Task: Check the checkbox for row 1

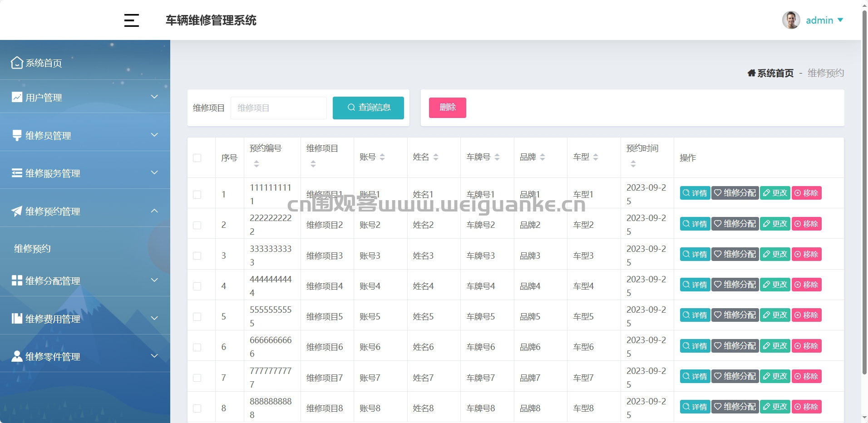Action: coord(197,195)
